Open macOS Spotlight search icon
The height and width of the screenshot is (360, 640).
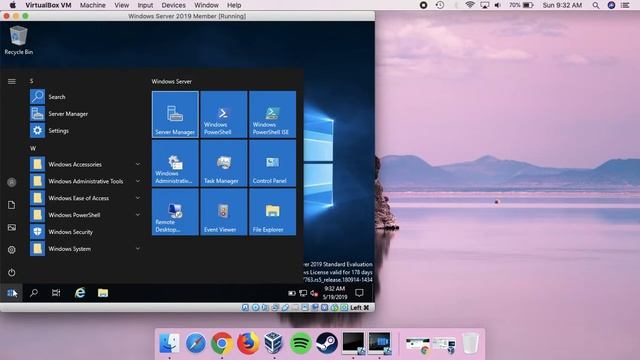click(x=596, y=5)
